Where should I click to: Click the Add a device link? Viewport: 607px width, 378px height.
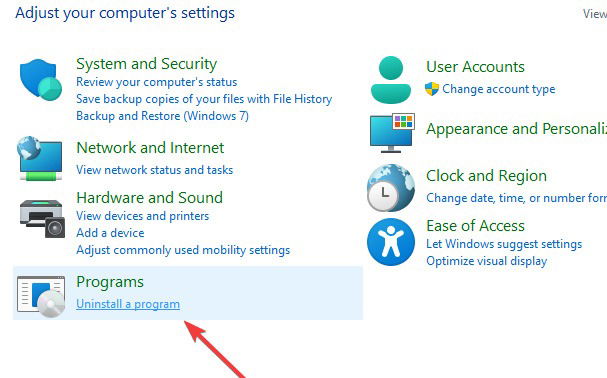click(110, 233)
